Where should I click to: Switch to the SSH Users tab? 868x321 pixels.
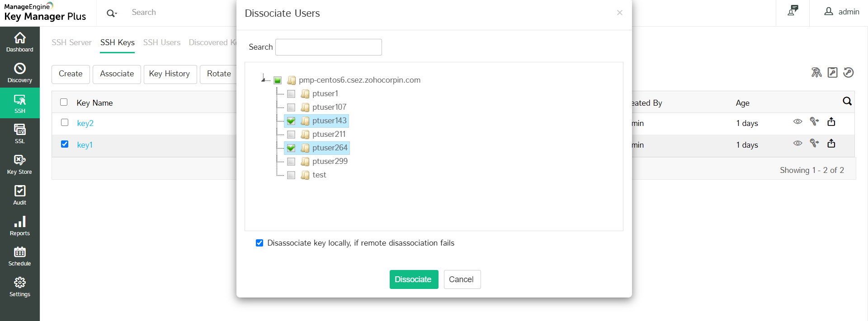click(162, 42)
